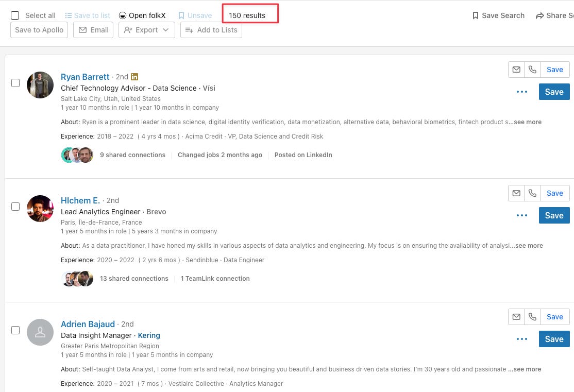
Task: Click the 150 results count text
Action: click(x=247, y=16)
